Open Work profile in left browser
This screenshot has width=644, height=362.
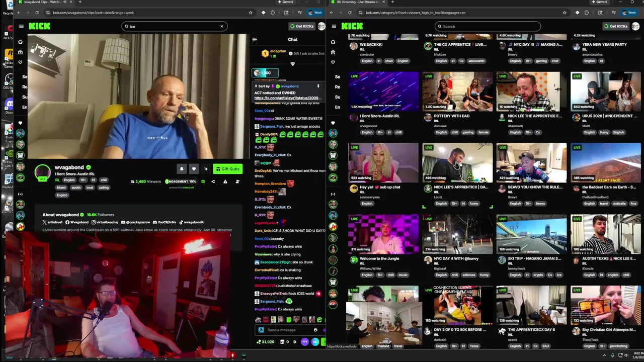click(x=315, y=13)
